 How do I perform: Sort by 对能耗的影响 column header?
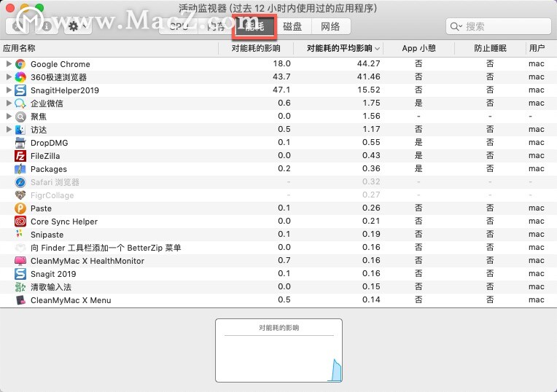pos(256,48)
